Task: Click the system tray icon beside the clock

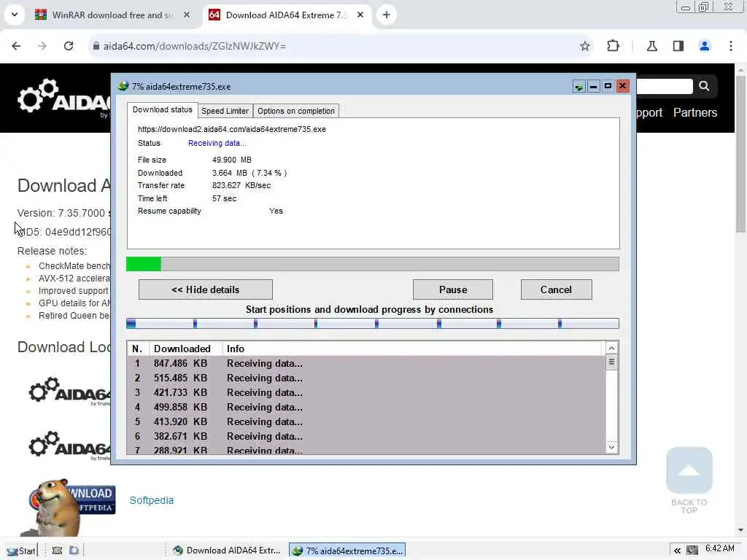Action: [x=692, y=551]
